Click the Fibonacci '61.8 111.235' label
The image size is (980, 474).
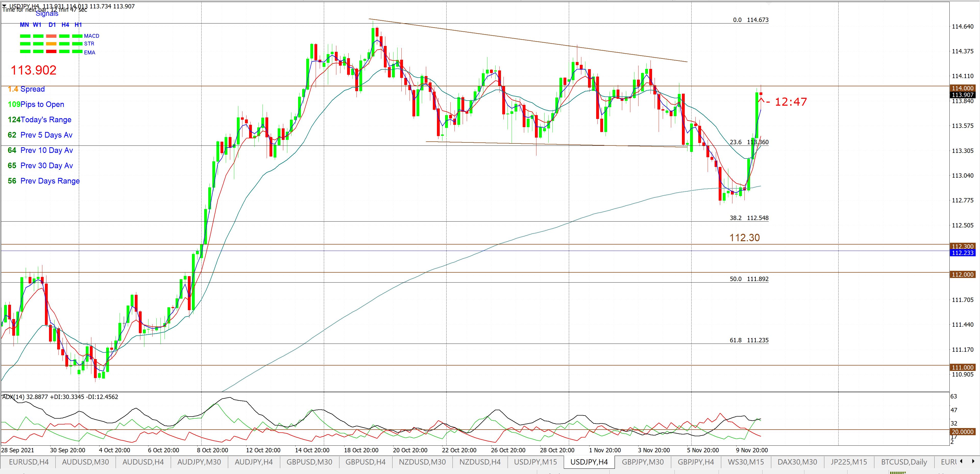coord(749,340)
